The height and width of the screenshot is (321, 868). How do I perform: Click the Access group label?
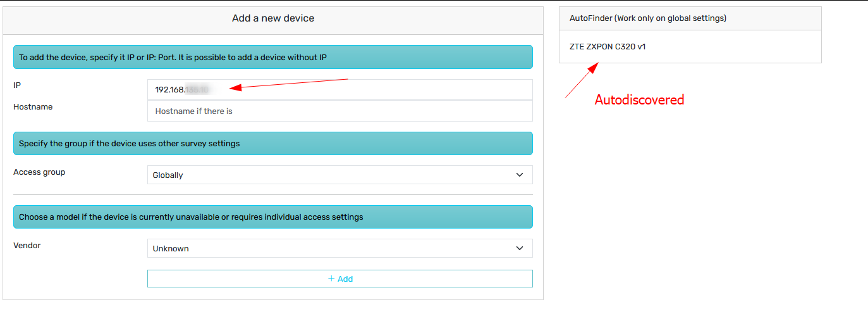coord(39,172)
